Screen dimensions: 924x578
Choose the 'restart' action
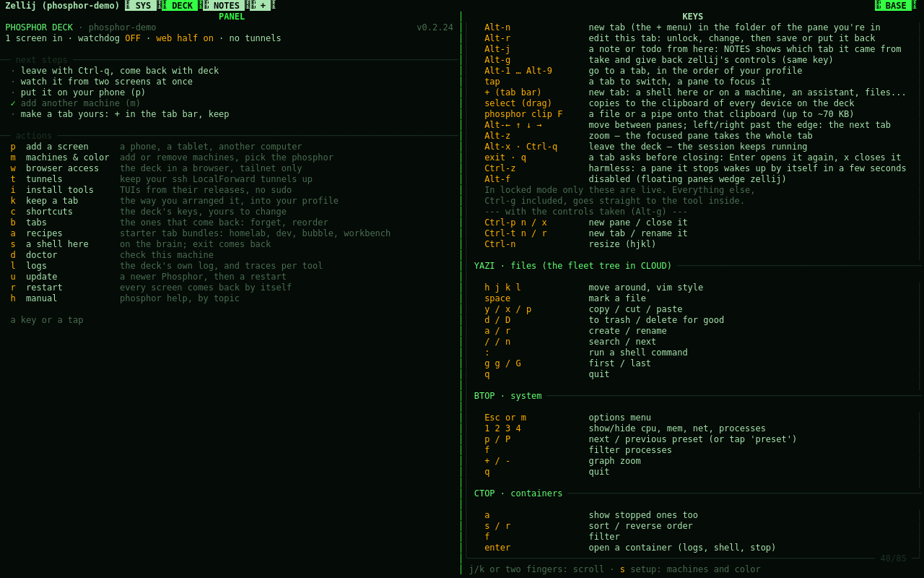pos(151,288)
